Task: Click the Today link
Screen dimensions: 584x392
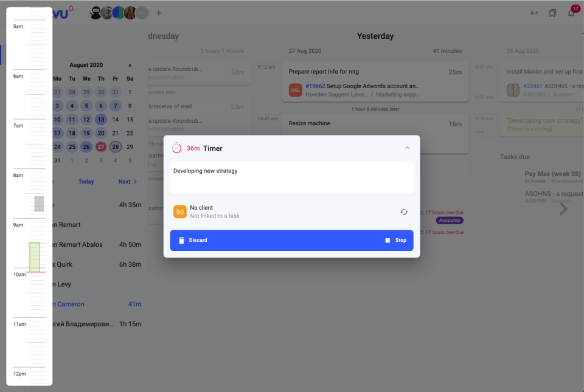Action: (86, 182)
